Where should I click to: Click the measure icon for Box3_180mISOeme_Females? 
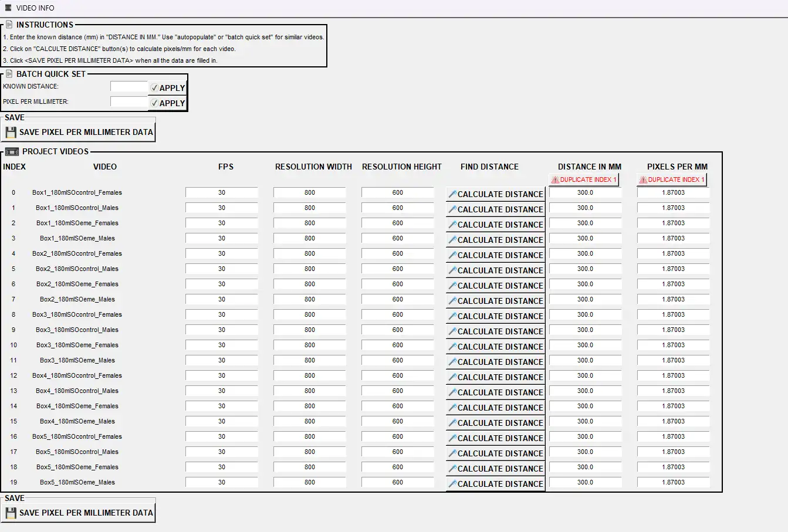click(452, 347)
